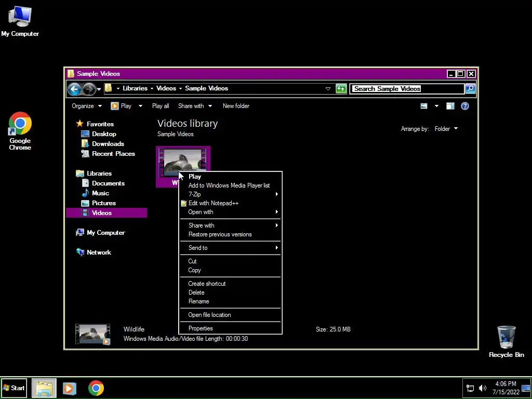Choose Play from context menu
532x399 pixels.
(230, 177)
